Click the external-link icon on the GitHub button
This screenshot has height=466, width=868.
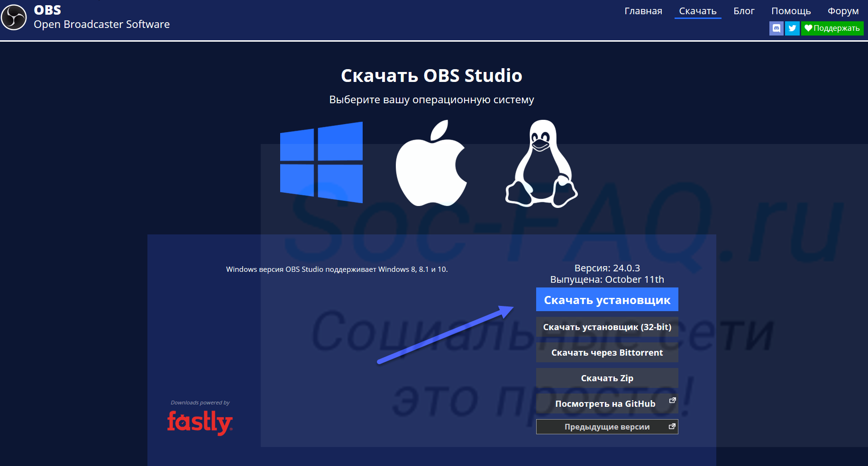coord(672,401)
